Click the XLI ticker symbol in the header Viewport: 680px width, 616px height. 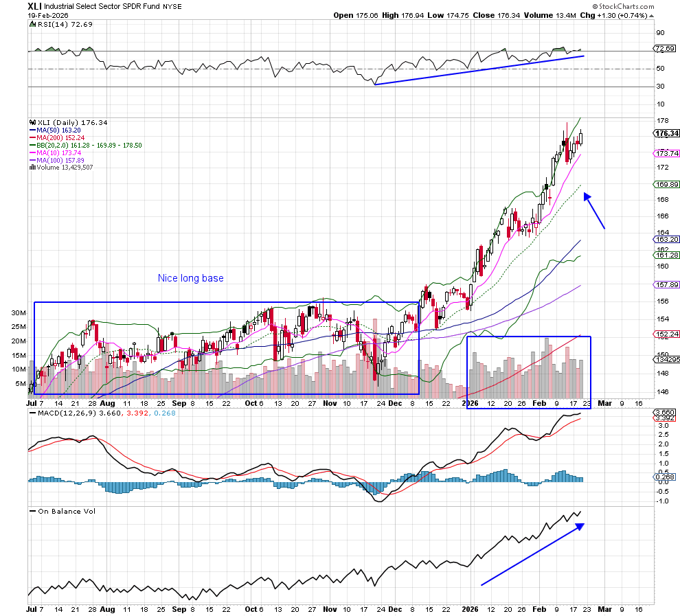(35, 5)
